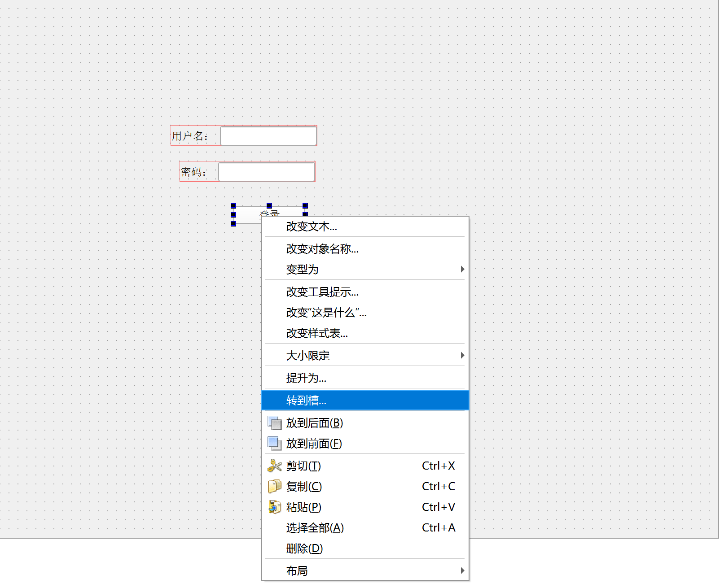Choose 改变工具提示... entry
This screenshot has height=588, width=724.
click(x=322, y=292)
